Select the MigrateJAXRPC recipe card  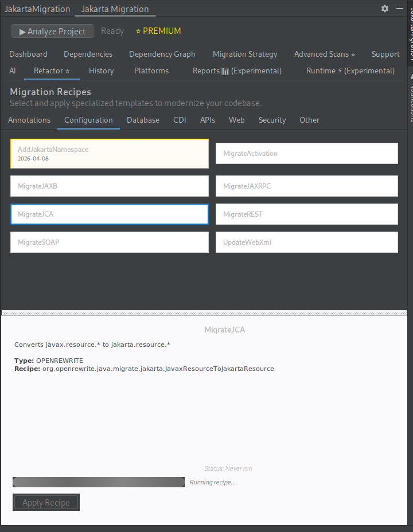pyautogui.click(x=307, y=186)
